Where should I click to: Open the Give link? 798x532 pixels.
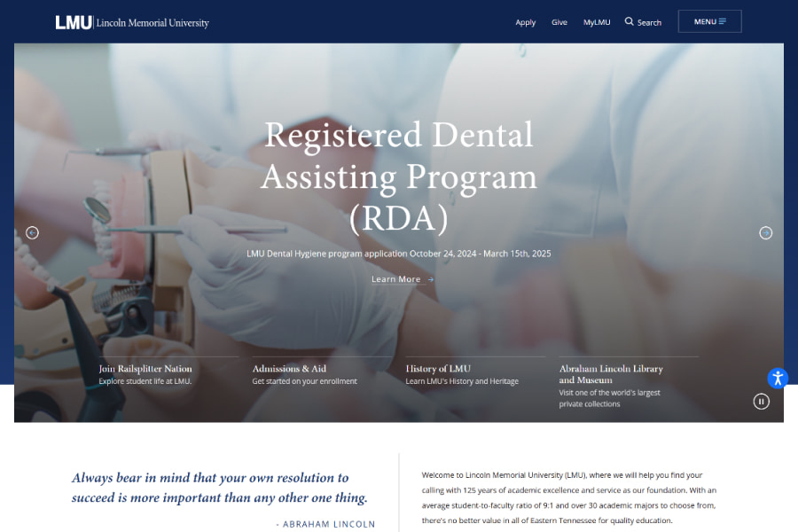[x=559, y=22]
